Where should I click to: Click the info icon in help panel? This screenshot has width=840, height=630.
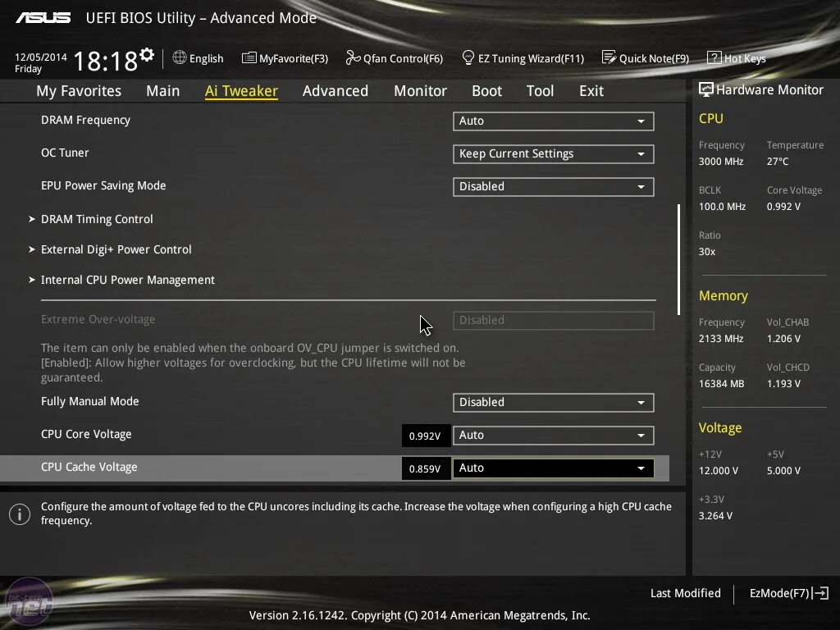click(x=20, y=514)
